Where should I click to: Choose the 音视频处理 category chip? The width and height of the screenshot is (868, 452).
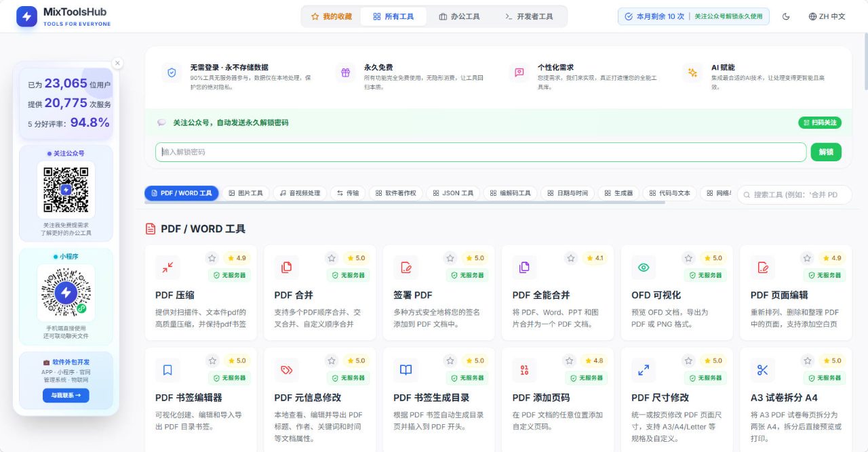tap(300, 193)
